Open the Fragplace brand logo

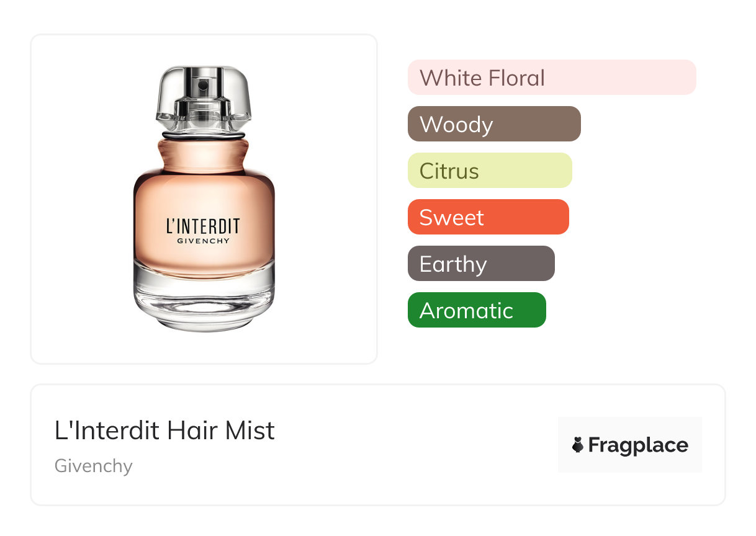(630, 445)
